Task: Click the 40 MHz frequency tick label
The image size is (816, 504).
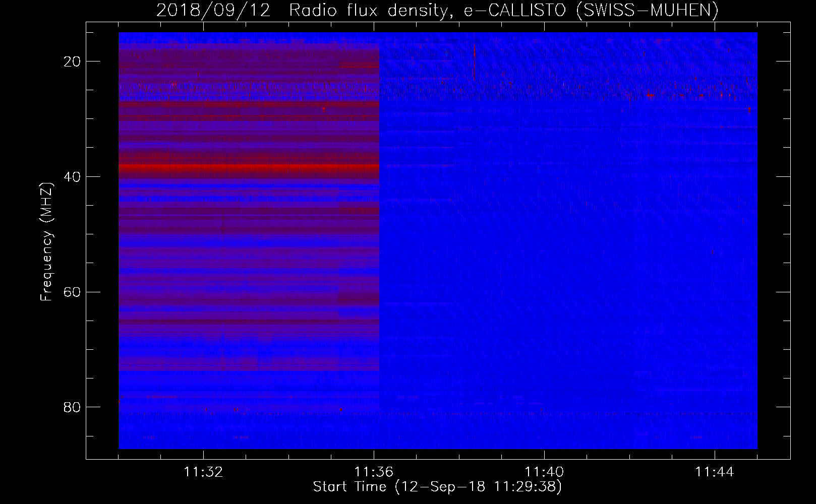Action: pyautogui.click(x=72, y=177)
